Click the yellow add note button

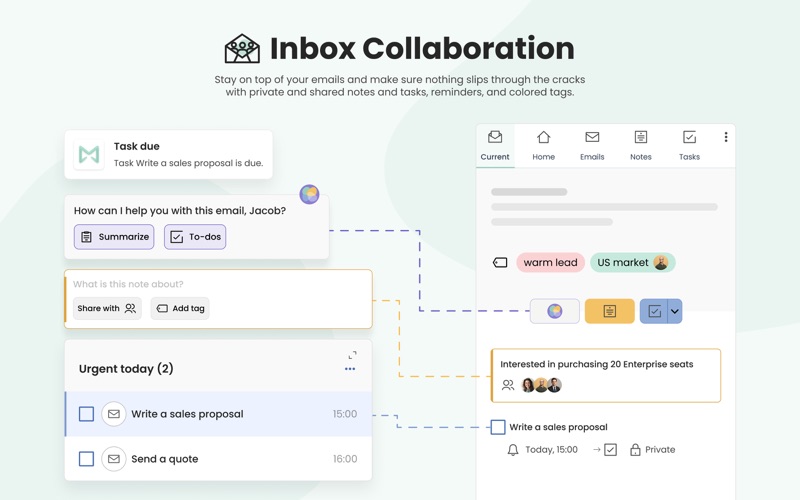point(610,311)
